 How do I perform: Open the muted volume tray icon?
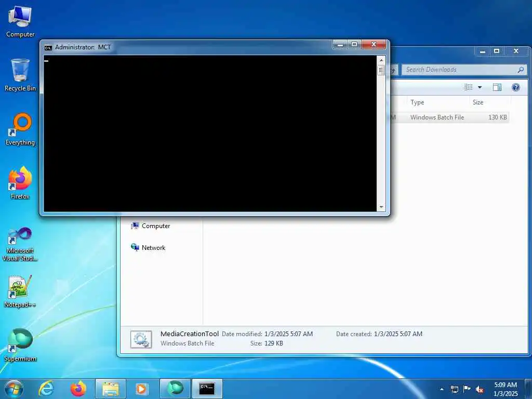[x=480, y=389]
